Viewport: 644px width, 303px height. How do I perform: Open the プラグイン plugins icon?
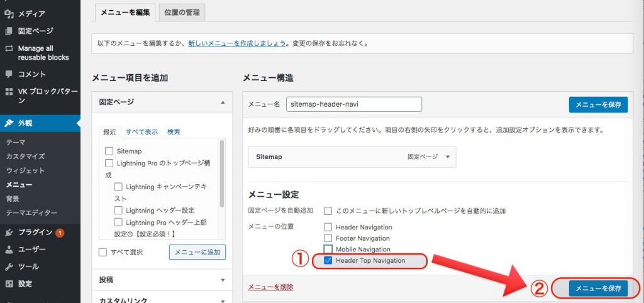[x=9, y=233]
